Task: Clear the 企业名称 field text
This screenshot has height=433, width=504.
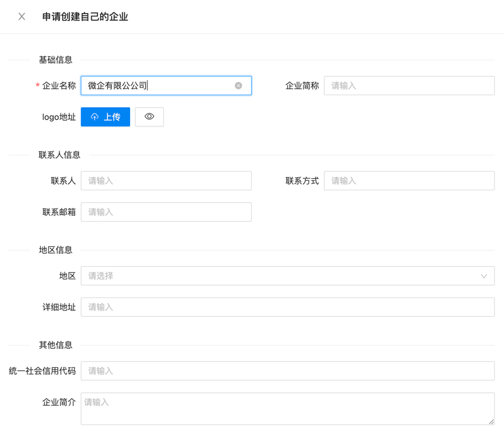Action: coord(238,86)
